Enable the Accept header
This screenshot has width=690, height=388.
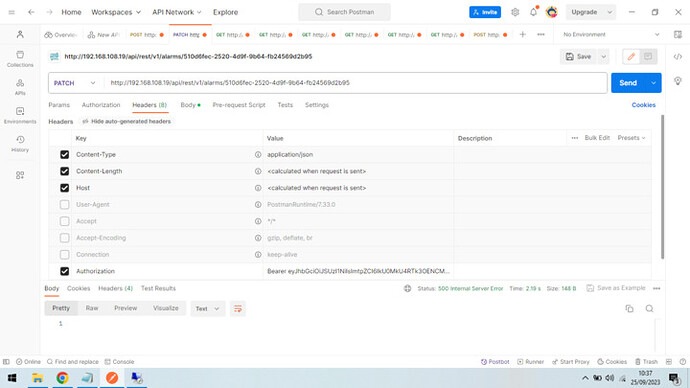[x=65, y=221]
